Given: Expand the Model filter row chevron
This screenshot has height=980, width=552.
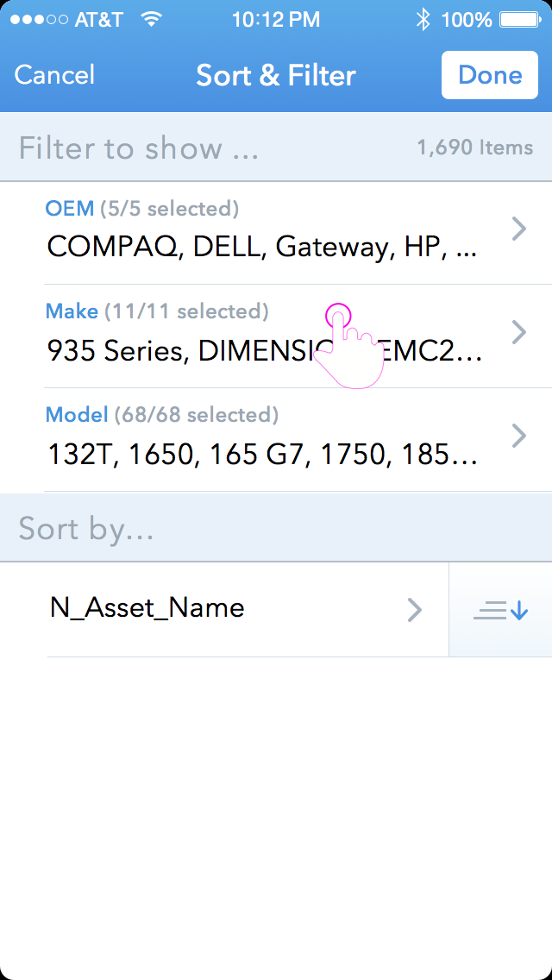Looking at the screenshot, I should pos(518,436).
